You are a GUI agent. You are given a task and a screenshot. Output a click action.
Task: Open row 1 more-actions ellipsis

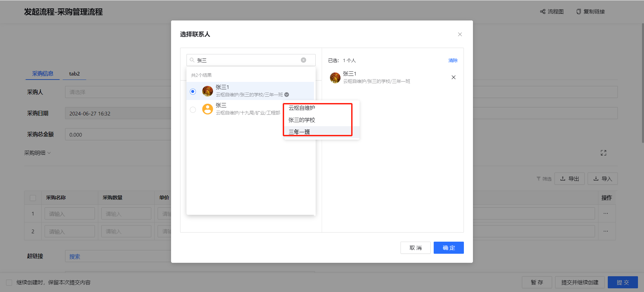pyautogui.click(x=606, y=213)
